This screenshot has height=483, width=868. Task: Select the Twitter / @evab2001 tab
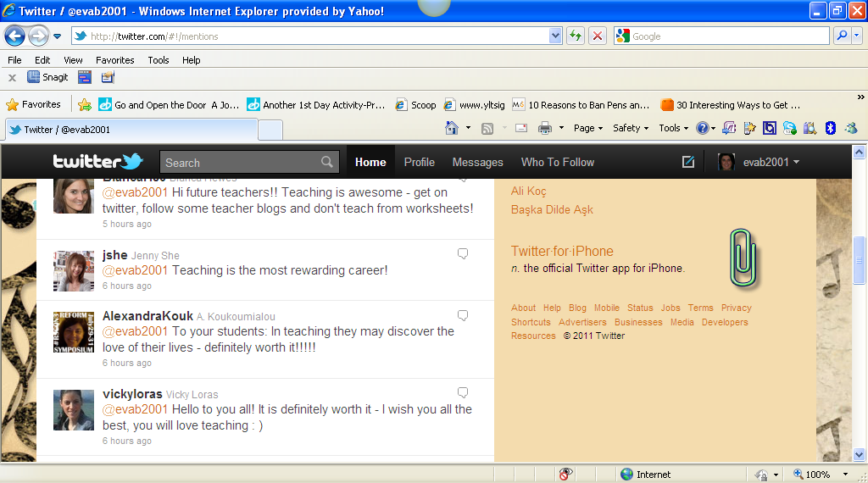pos(131,130)
